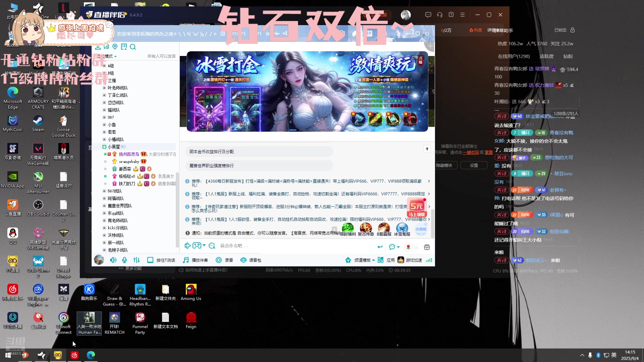Click the scroll-to-top arrow in announcement panel
Screen dimensions: 644x362
[x=427, y=149]
